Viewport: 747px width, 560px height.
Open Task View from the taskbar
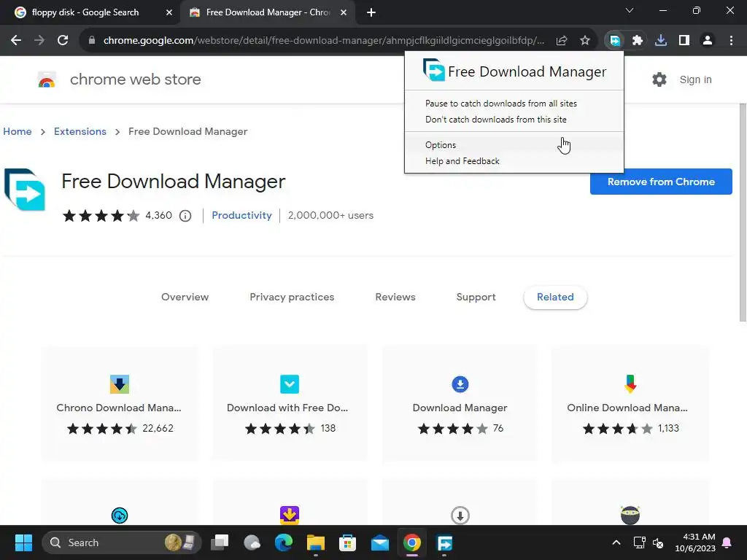pos(220,542)
